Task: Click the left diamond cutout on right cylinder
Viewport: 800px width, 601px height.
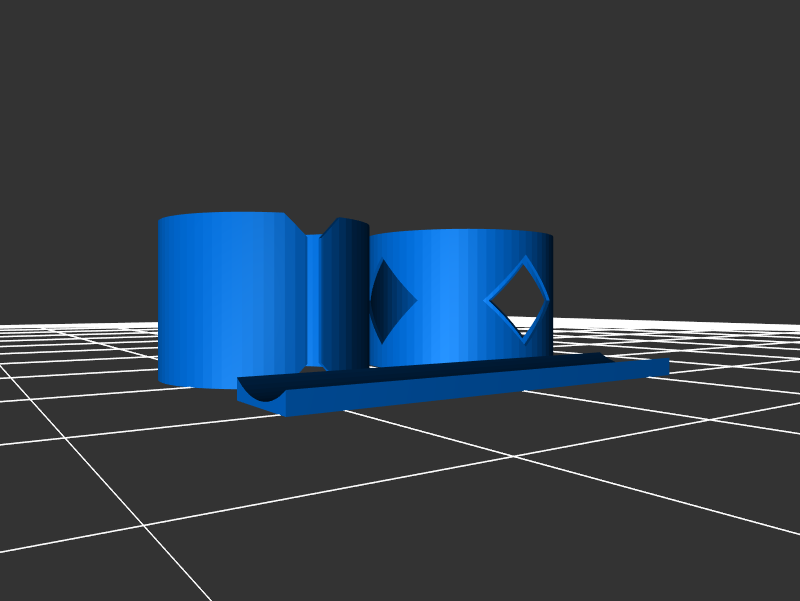Action: tap(390, 299)
